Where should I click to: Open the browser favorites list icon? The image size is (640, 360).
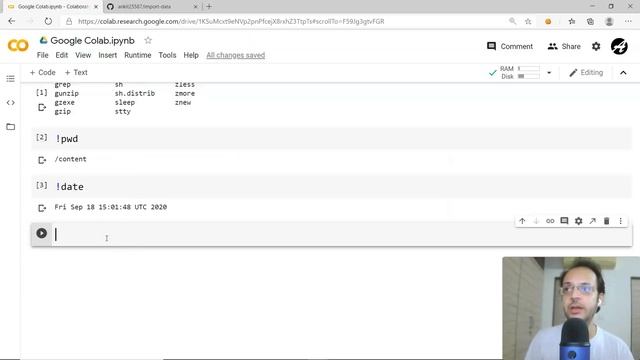572,21
